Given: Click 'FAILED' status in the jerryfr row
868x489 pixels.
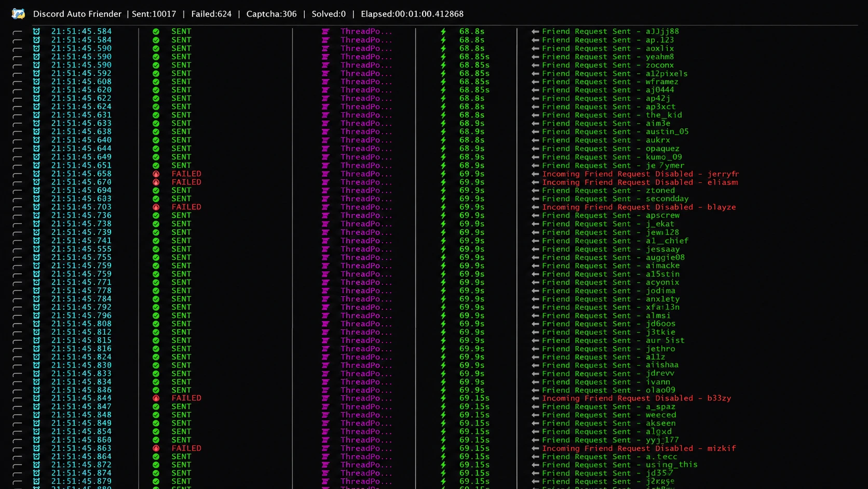Looking at the screenshot, I should click(186, 174).
